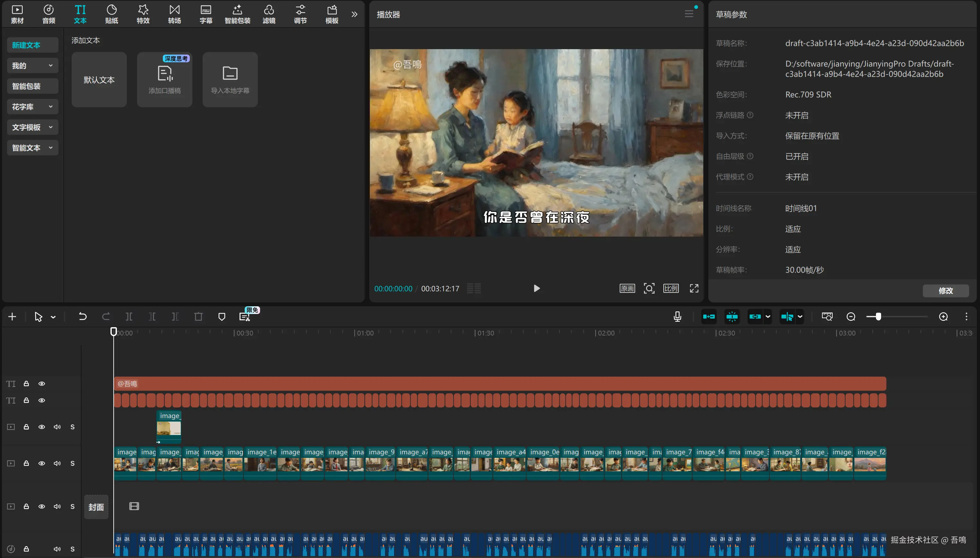Image resolution: width=980 pixels, height=558 pixels.
Task: Expand the 文字模板 category
Action: [32, 127]
